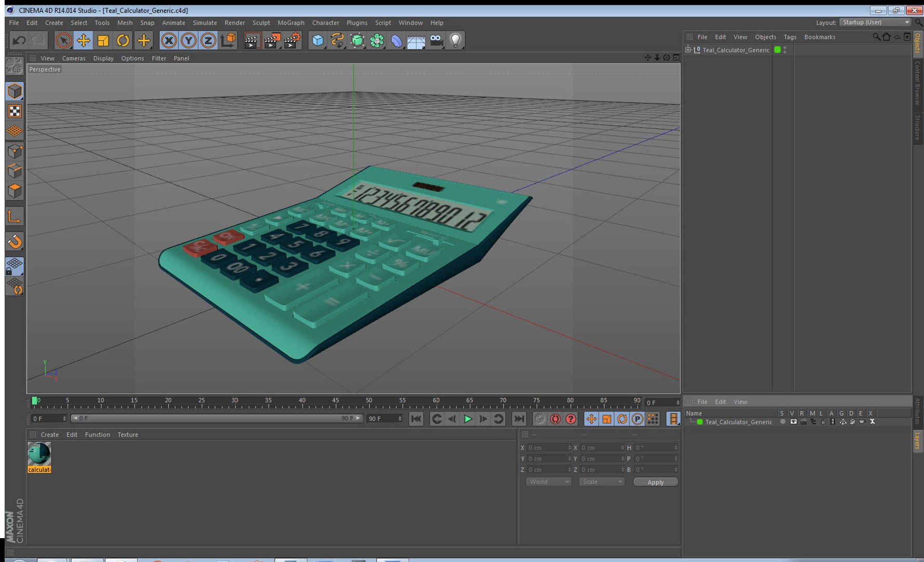Add a floor environment object
Image resolution: width=924 pixels, height=562 pixels.
coord(416,41)
